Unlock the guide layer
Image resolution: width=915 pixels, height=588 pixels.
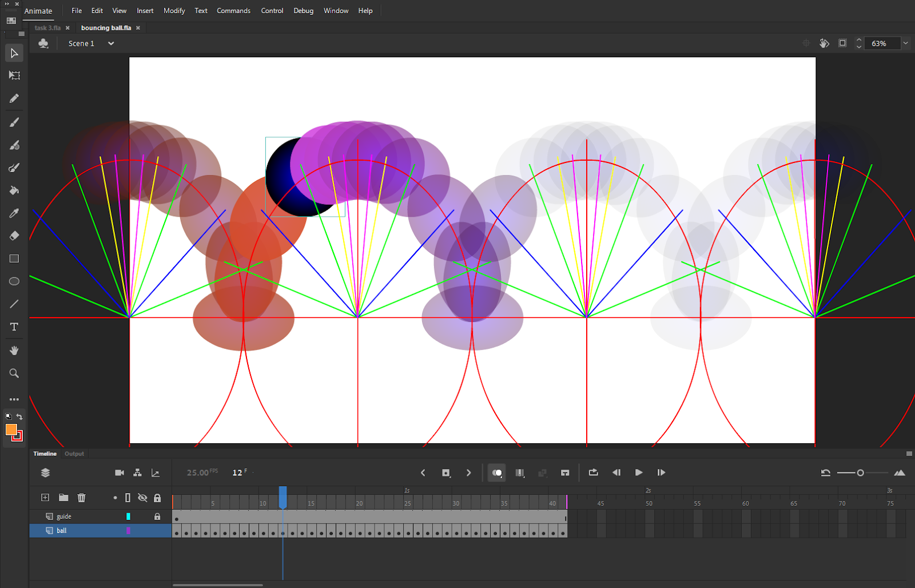click(x=157, y=517)
